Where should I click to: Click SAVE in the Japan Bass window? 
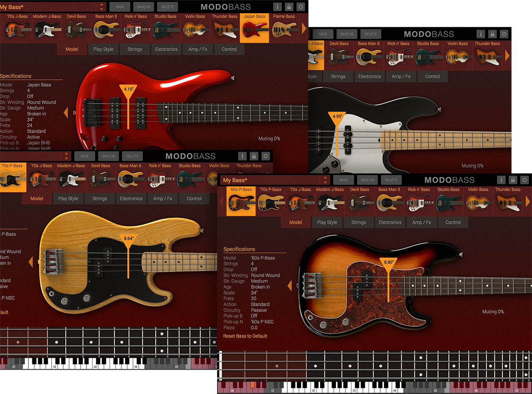120,7
